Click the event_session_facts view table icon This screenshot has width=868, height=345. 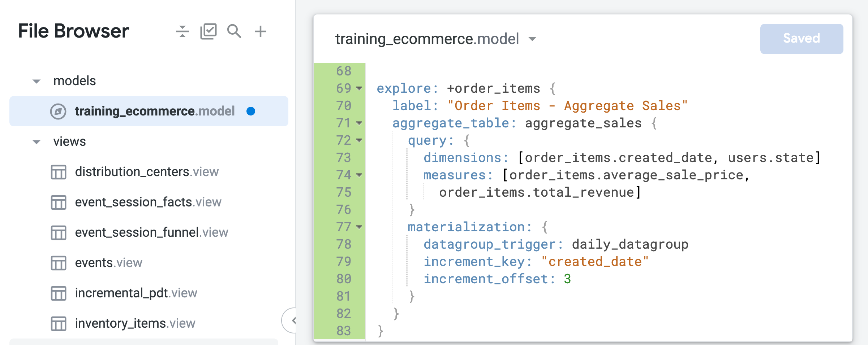(x=58, y=202)
